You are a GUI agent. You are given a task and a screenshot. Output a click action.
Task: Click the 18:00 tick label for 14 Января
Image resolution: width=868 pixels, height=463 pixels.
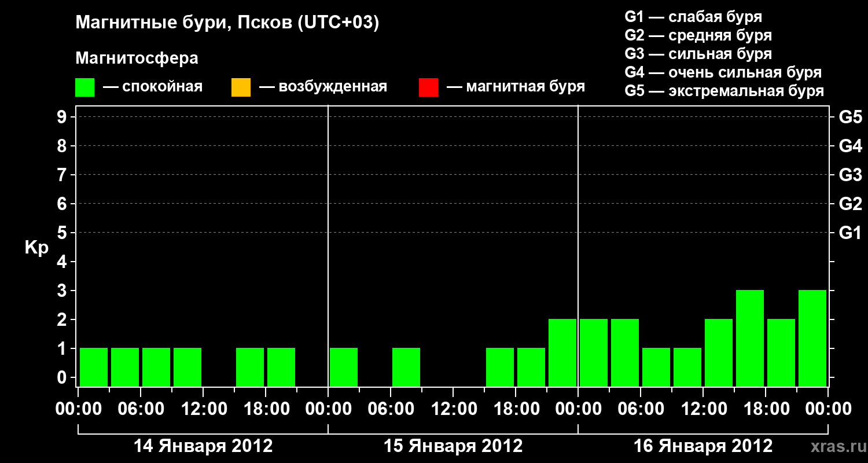(x=266, y=409)
